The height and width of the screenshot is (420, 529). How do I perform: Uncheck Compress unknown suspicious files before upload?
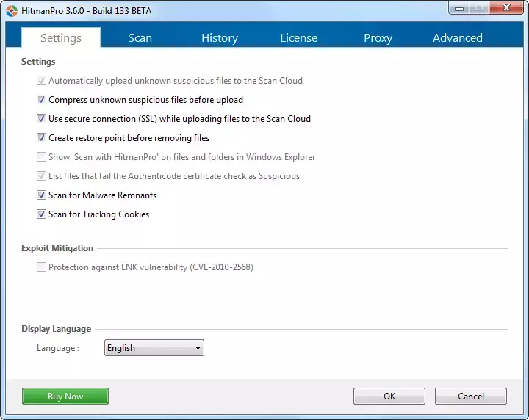[x=41, y=100]
